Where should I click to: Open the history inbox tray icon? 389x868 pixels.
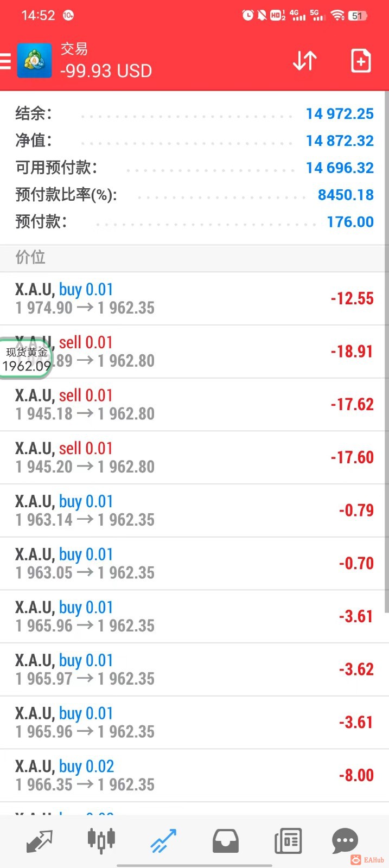tap(226, 841)
